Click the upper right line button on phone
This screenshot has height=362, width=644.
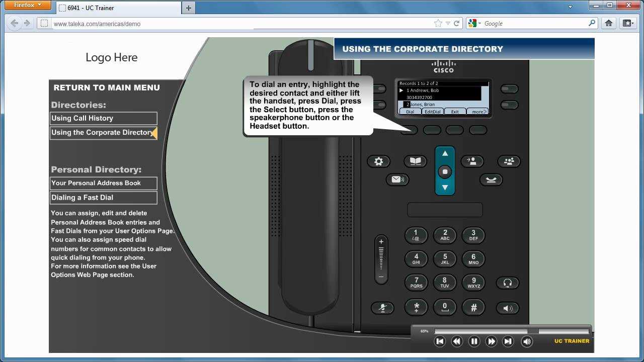coord(509,89)
